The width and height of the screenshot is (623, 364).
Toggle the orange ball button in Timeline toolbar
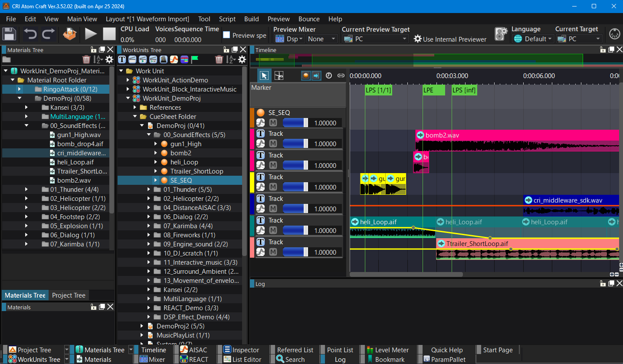pos(306,75)
